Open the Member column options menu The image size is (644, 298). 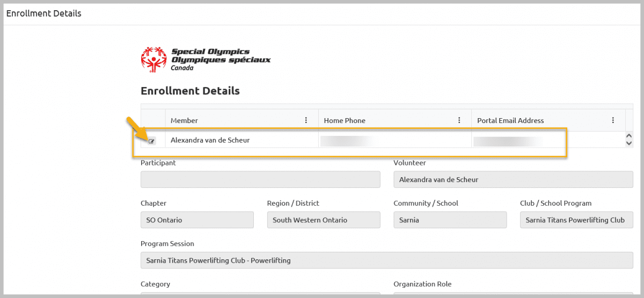[x=306, y=120]
